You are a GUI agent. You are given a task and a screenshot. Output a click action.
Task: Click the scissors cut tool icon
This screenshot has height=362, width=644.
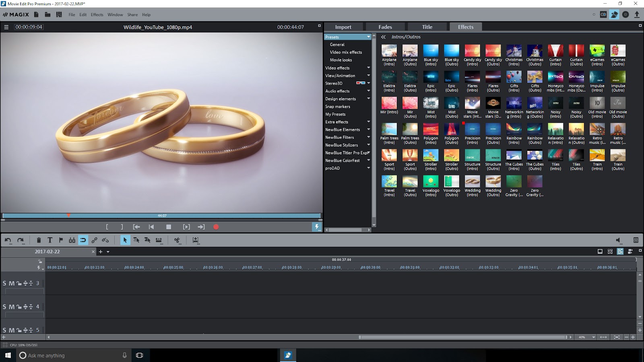177,240
